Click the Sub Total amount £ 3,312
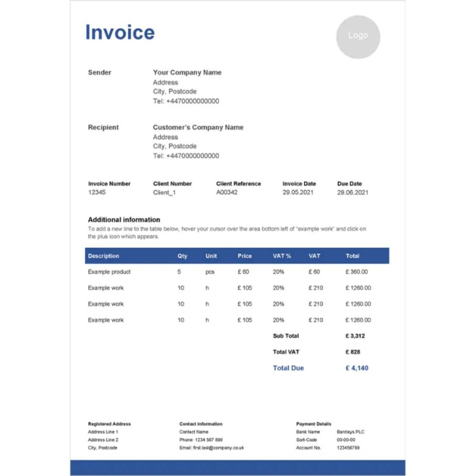Screen dimensions: 476x476 pos(355,336)
